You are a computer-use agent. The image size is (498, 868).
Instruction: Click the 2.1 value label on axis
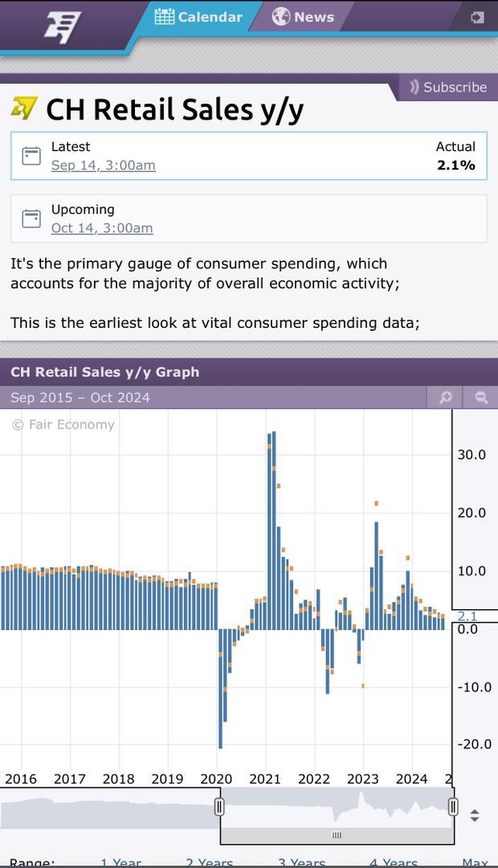[x=467, y=616]
